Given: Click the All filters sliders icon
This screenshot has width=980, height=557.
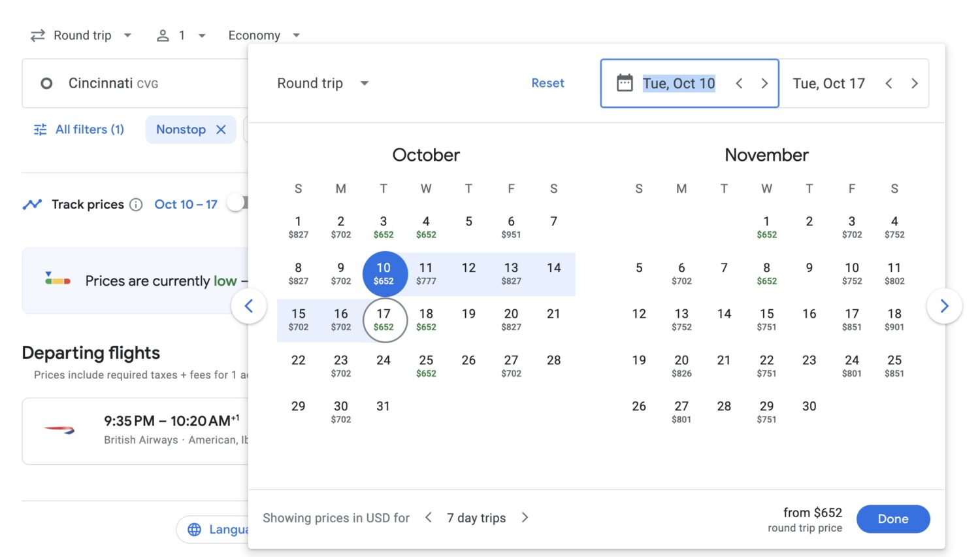Looking at the screenshot, I should click(40, 129).
